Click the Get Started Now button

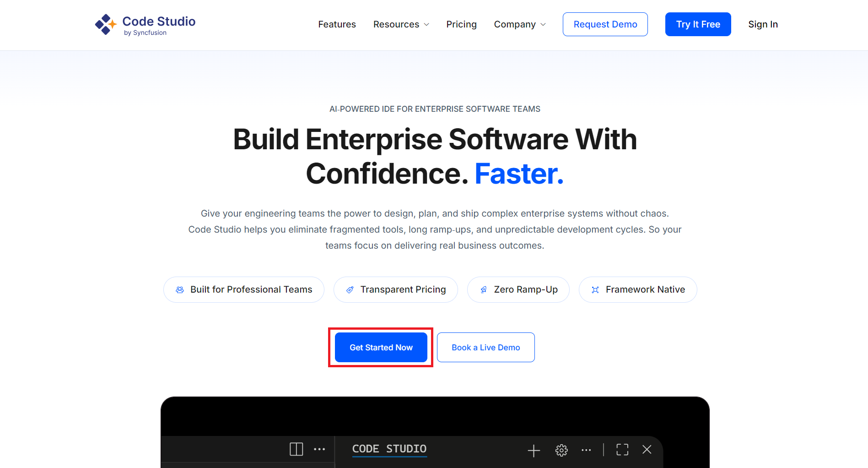[380, 347]
